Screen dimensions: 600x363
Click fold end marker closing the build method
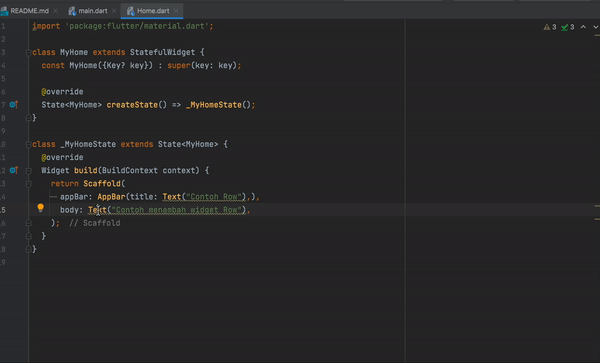tap(28, 236)
